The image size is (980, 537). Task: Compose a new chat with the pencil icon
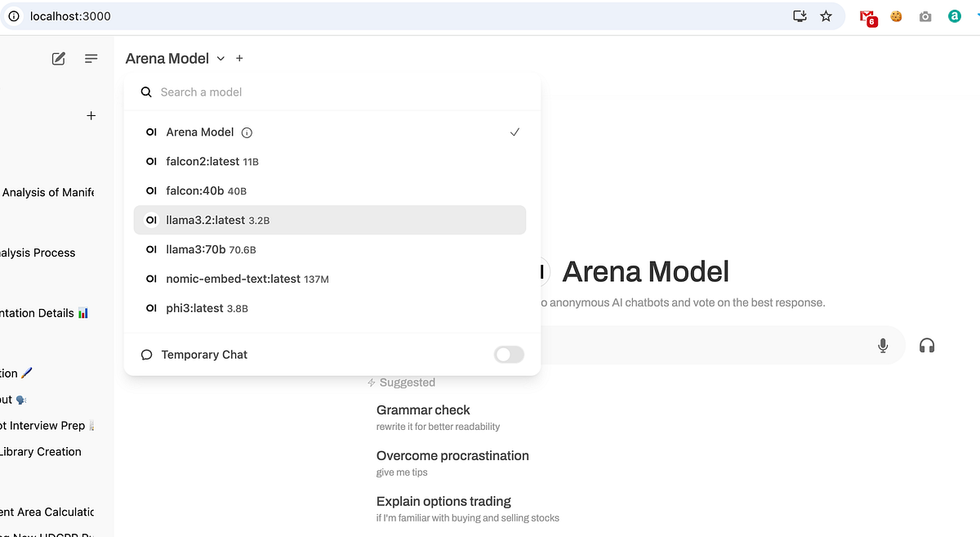pos(57,58)
